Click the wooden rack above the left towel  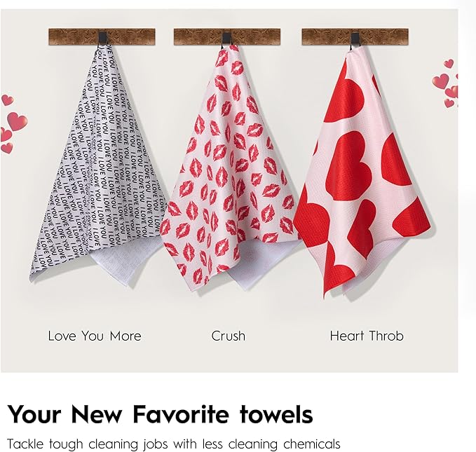102,36
